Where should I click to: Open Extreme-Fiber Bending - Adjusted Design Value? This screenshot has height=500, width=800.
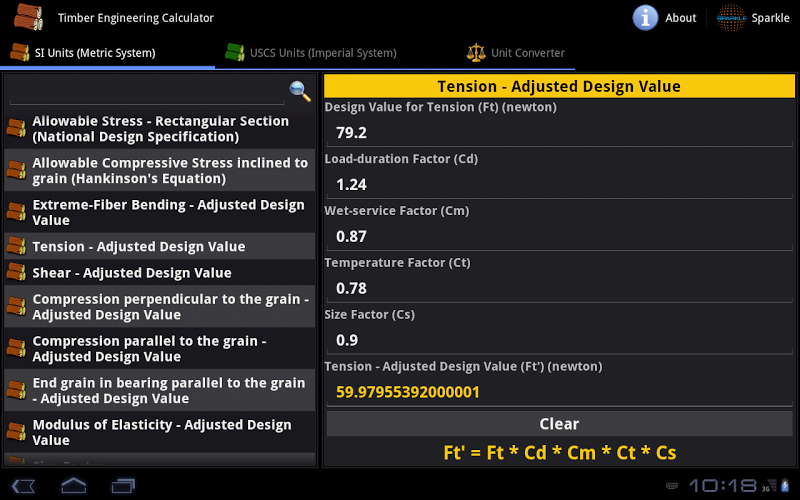(x=160, y=212)
